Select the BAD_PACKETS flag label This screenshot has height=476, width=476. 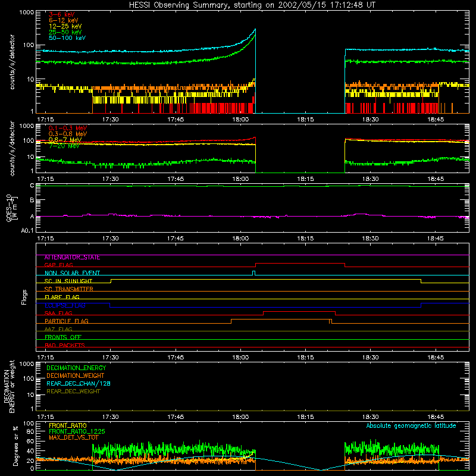coord(65,346)
